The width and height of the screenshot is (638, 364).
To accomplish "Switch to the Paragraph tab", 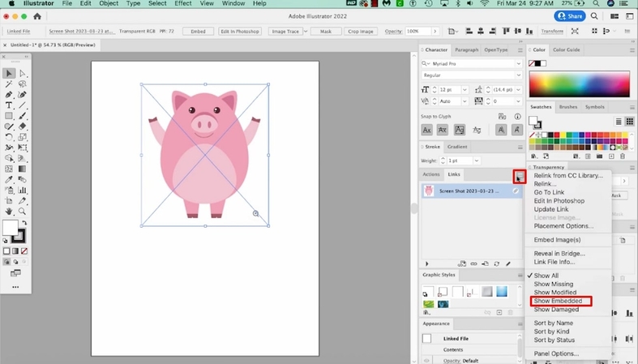I will [x=465, y=49].
